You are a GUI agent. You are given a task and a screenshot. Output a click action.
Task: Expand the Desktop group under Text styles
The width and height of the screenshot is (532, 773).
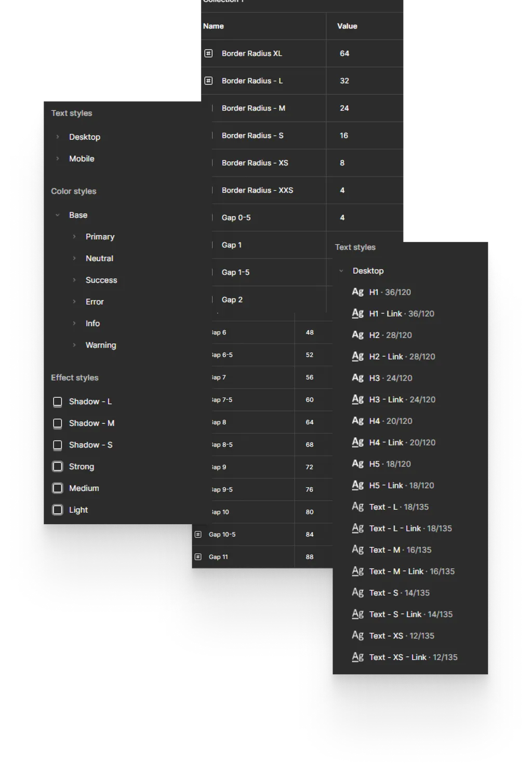58,137
